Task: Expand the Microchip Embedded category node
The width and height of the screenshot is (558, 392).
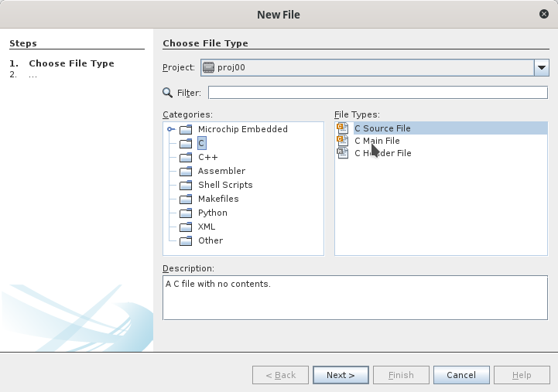Action: coord(171,129)
